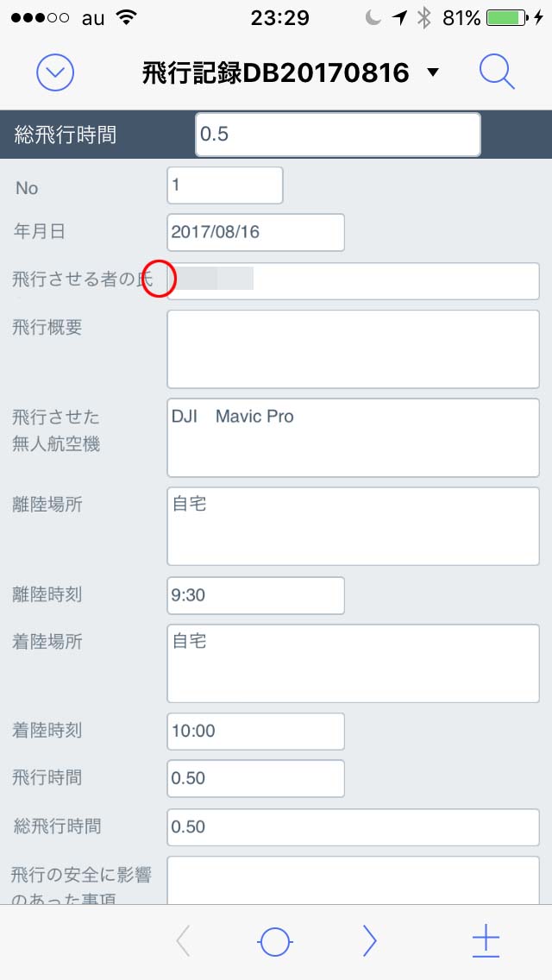Select the No field containing 1
This screenshot has height=980, width=552.
point(224,185)
